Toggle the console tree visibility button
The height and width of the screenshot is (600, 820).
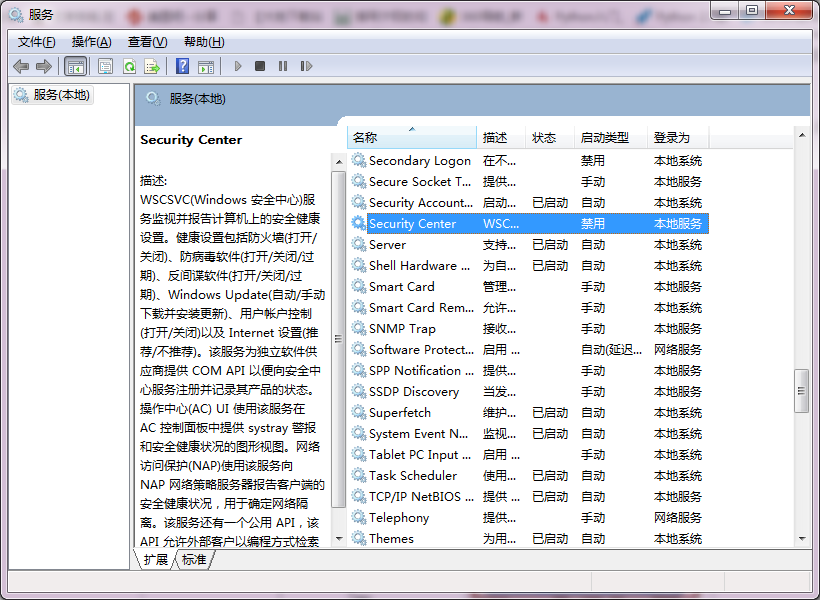[75, 66]
